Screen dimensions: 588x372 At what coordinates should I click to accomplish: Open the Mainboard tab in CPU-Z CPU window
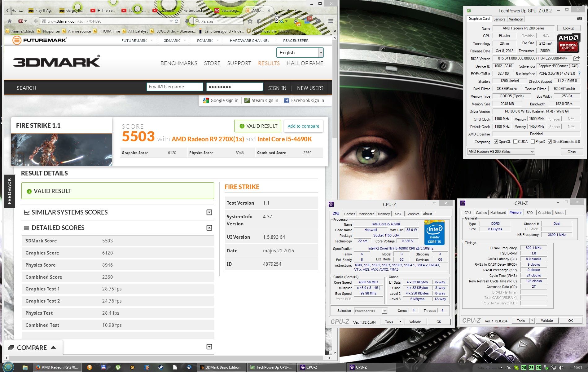[366, 214]
